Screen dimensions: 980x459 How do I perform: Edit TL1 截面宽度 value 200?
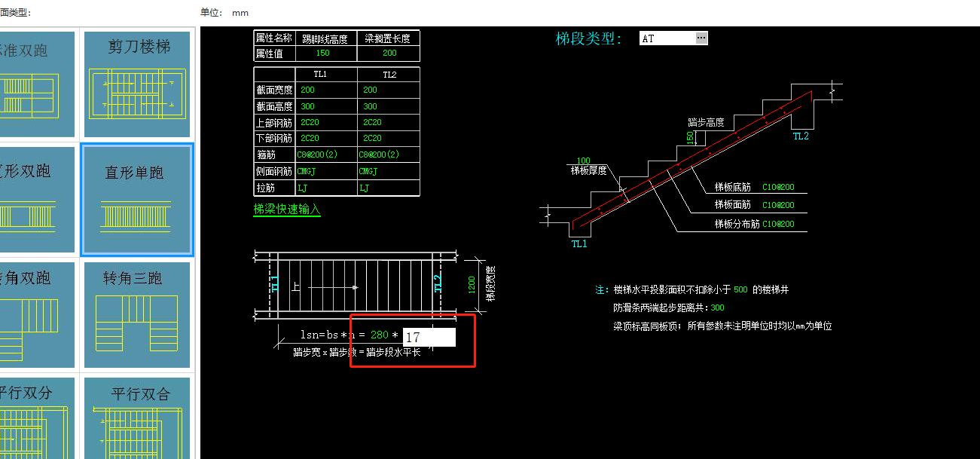click(307, 90)
